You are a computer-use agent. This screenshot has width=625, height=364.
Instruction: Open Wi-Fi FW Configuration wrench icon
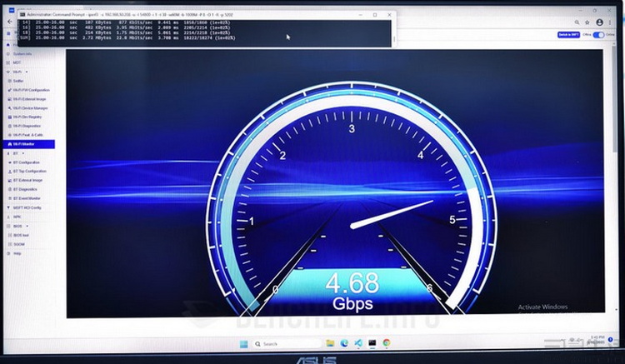click(x=9, y=90)
